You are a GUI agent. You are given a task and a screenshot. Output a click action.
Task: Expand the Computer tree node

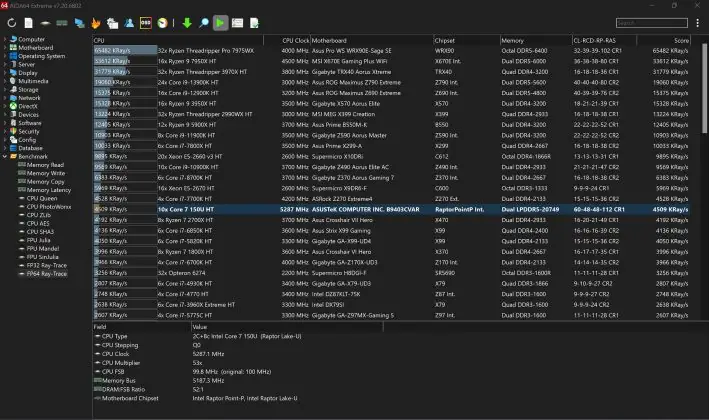tap(5, 39)
